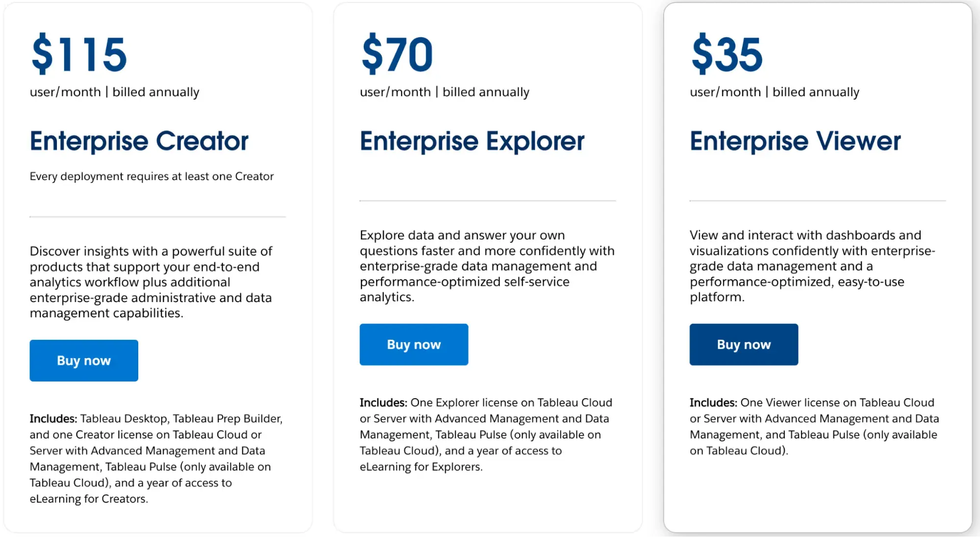Select the billing text below $70

[445, 92]
